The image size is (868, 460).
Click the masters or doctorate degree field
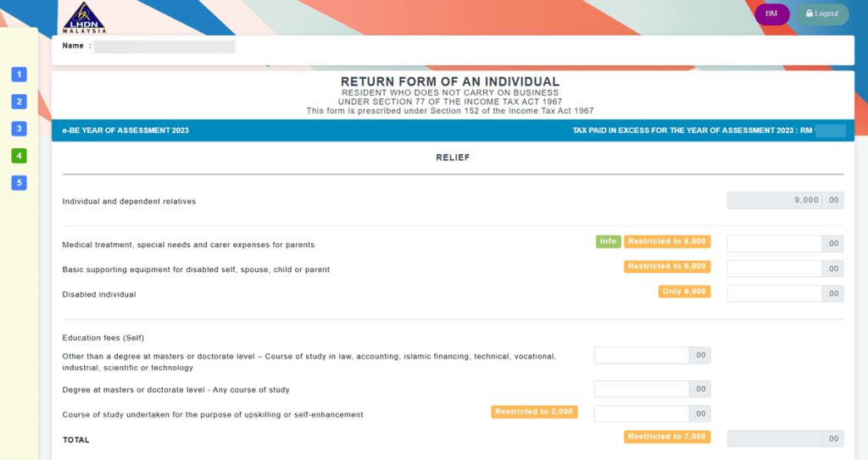(x=642, y=390)
